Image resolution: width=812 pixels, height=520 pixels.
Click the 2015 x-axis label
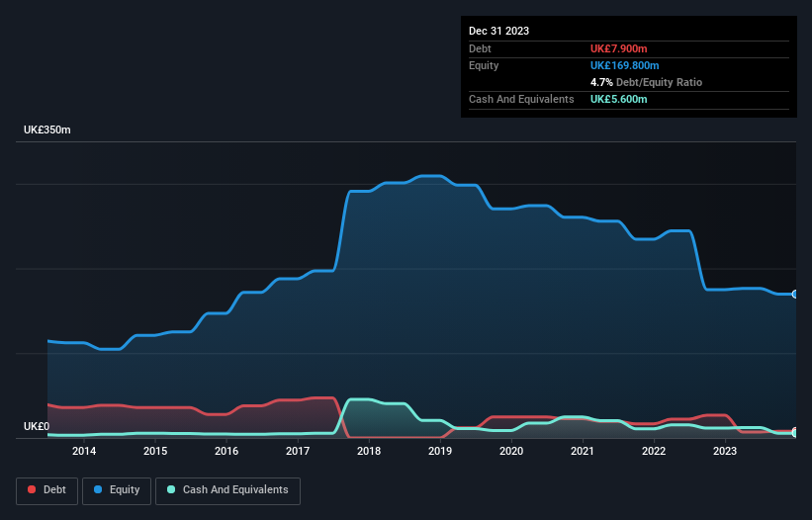[x=155, y=451]
